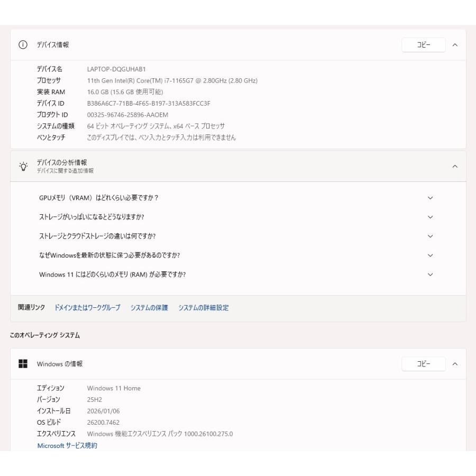Expand the cloud storage difference question
Image resolution: width=476 pixels, height=476 pixels.
coord(431,236)
